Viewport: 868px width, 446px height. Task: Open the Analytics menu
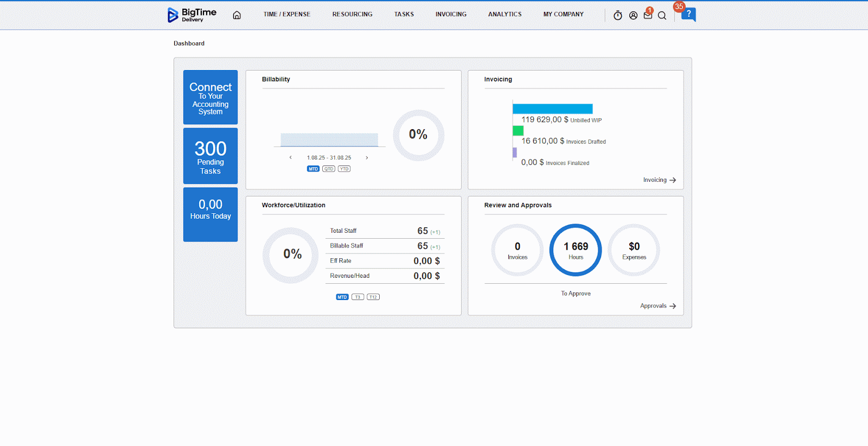[x=505, y=15]
